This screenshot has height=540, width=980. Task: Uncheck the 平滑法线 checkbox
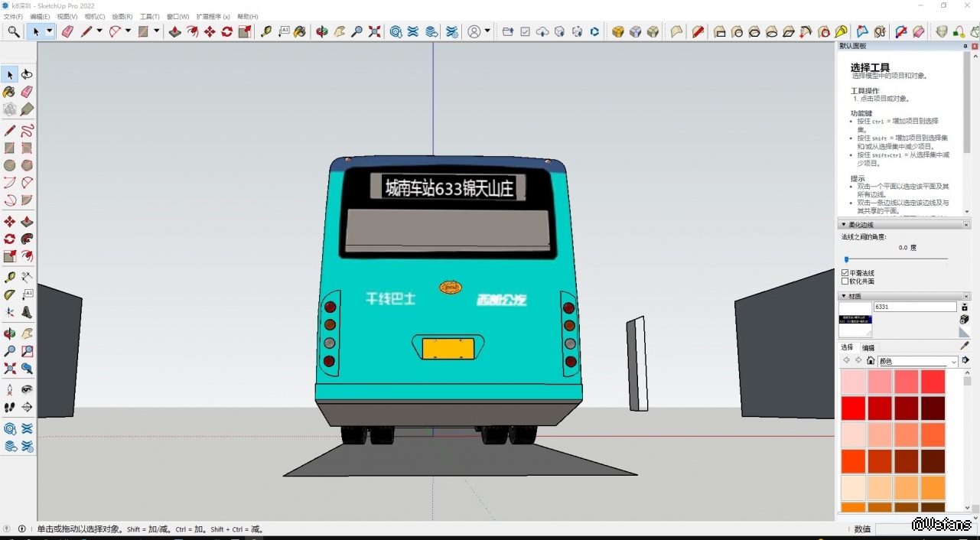tap(845, 273)
